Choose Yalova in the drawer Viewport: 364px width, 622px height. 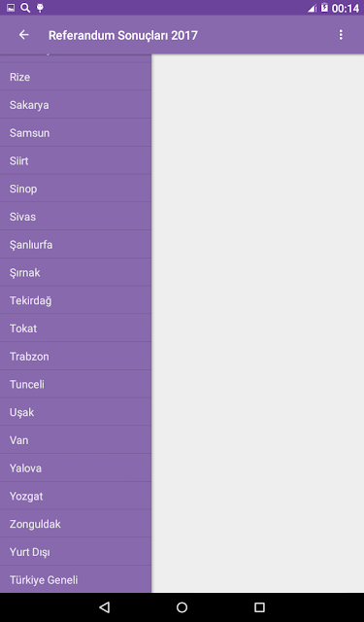click(76, 468)
